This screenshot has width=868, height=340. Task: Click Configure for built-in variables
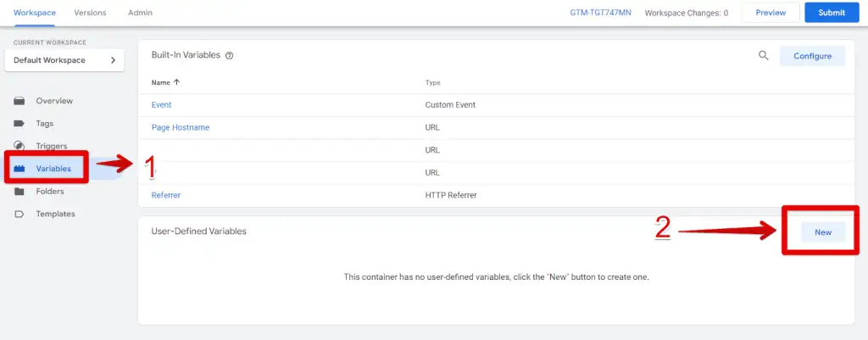tap(812, 56)
